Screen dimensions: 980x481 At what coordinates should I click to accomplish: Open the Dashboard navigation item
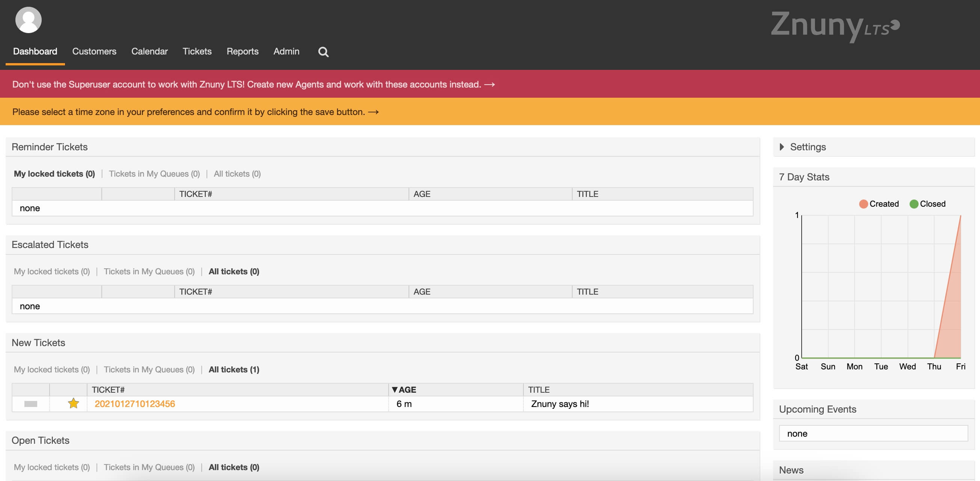pos(35,51)
